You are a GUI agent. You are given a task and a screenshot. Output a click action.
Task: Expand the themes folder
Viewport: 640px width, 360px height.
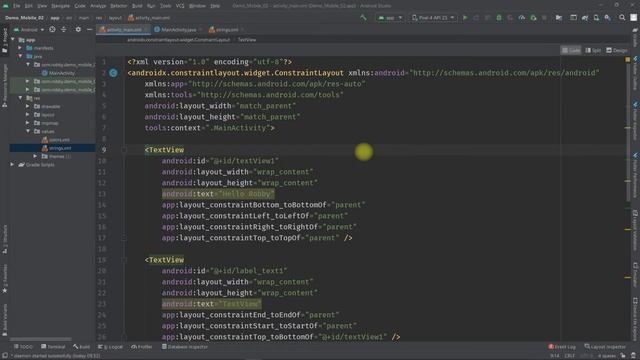pos(35,156)
